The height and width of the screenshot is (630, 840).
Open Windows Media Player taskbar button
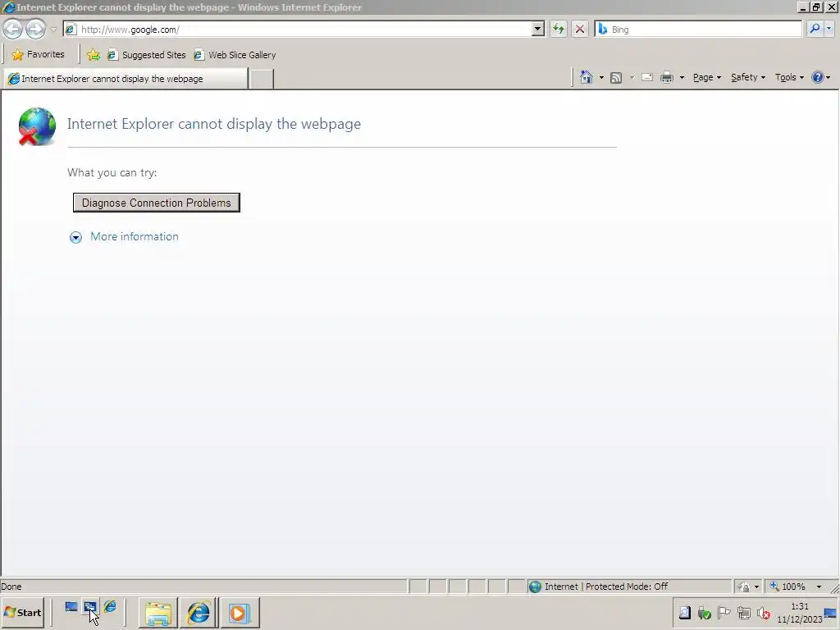(x=239, y=613)
